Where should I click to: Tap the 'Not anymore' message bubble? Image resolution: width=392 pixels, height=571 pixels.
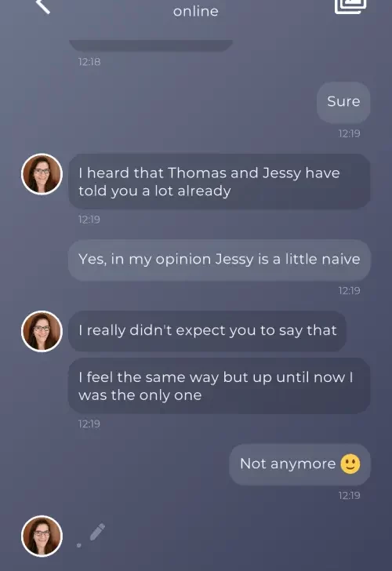(300, 464)
